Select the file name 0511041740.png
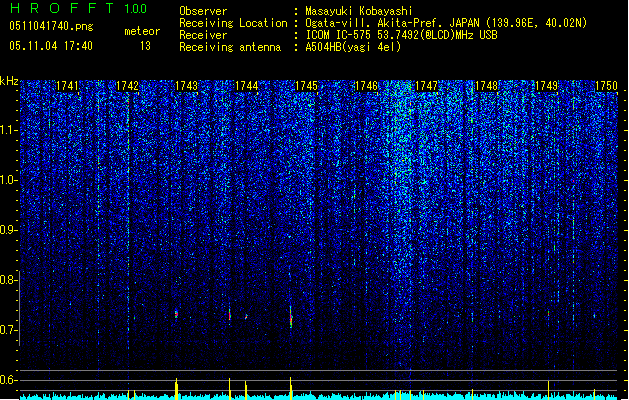The width and height of the screenshot is (629, 400). 51,27
